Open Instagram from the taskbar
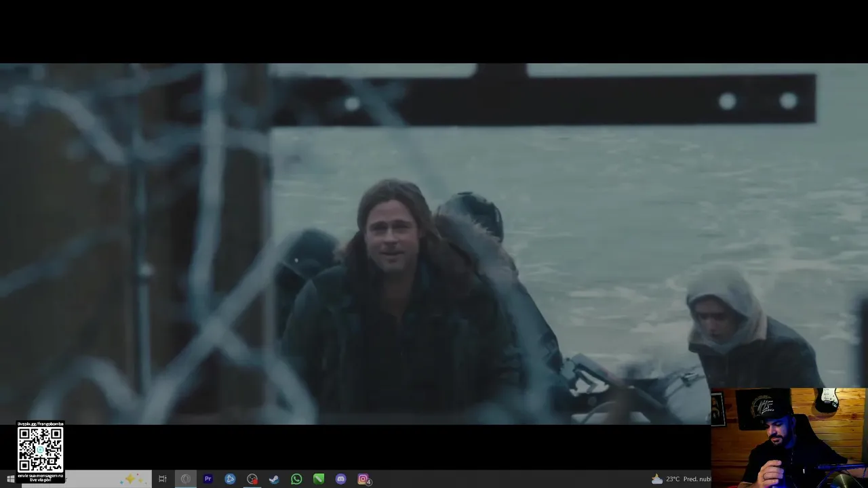Image resolution: width=868 pixels, height=488 pixels. point(363,479)
